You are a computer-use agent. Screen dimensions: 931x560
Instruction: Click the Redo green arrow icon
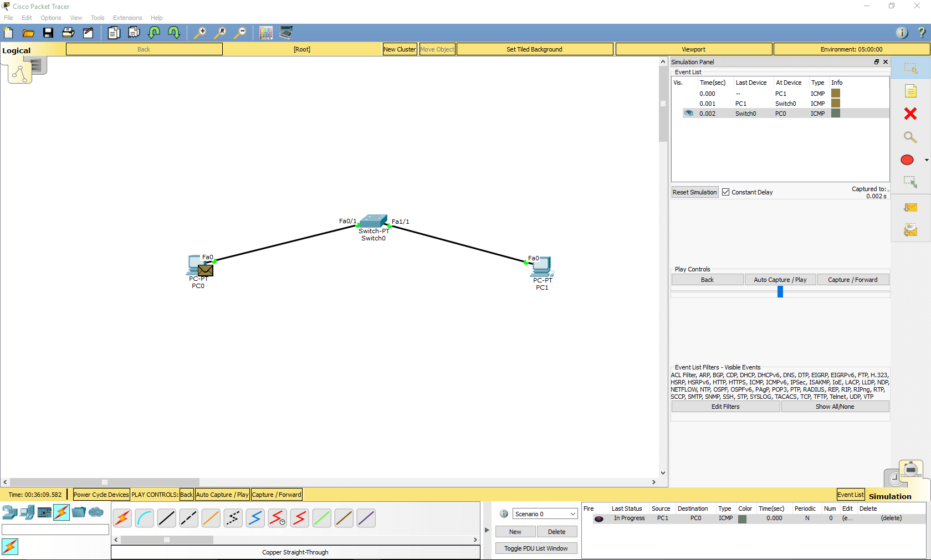174,33
